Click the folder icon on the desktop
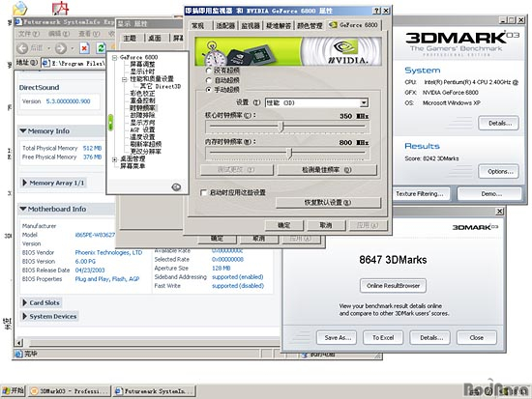This screenshot has width=532, height=399. [x=19, y=9]
